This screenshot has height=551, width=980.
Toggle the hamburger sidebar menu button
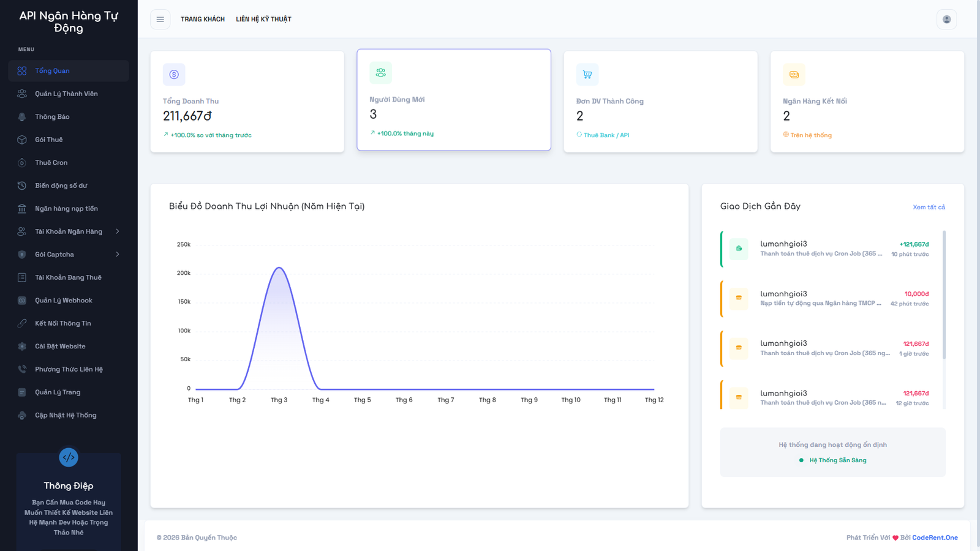click(x=160, y=20)
